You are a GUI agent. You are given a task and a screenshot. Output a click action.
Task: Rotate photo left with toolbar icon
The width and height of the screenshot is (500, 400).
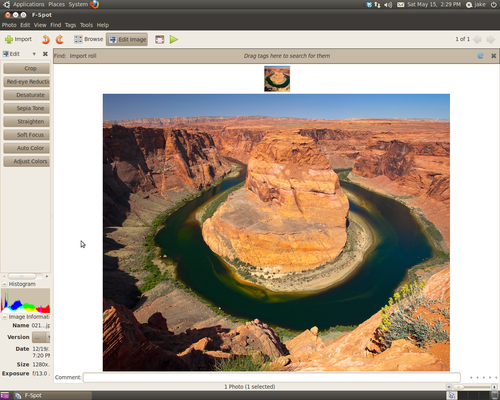pos(46,39)
